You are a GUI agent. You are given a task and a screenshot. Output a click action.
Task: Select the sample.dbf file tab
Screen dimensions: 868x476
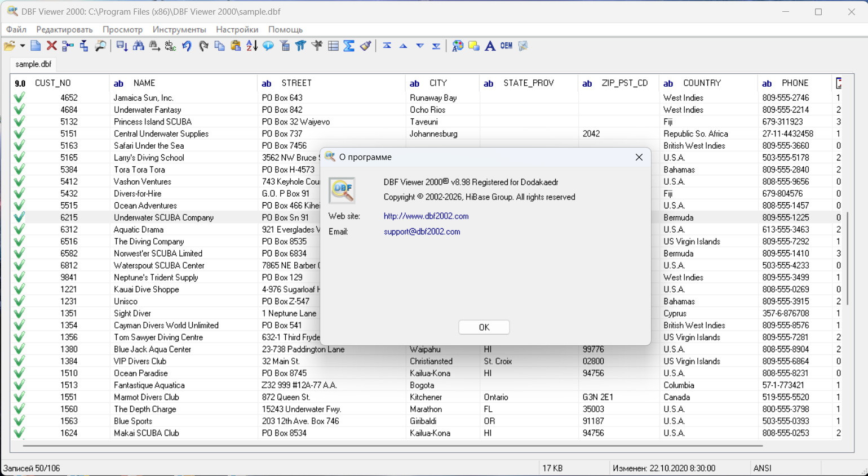(33, 64)
